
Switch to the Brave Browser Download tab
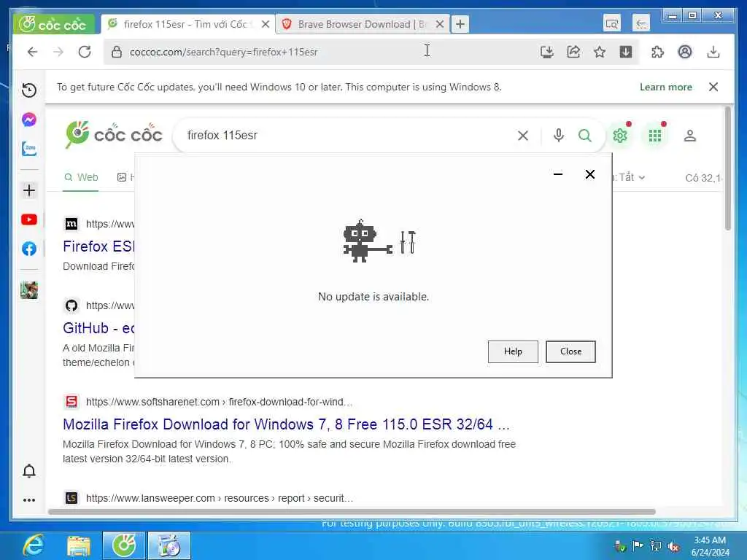(x=360, y=24)
